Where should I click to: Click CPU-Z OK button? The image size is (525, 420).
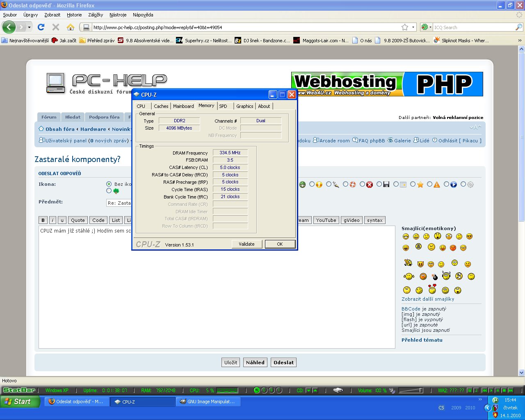pos(280,244)
